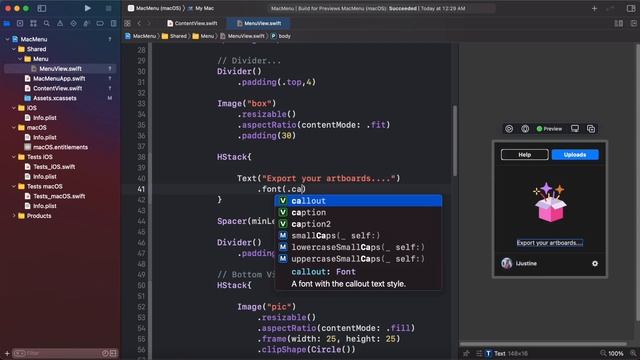The height and width of the screenshot is (360, 640).
Task: Toggle the navigator sidebar
Action: tap(42, 8)
